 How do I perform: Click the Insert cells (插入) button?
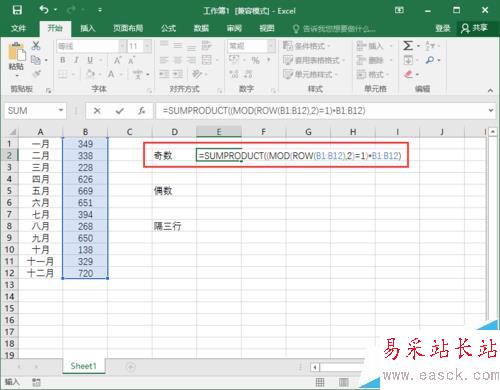374,46
